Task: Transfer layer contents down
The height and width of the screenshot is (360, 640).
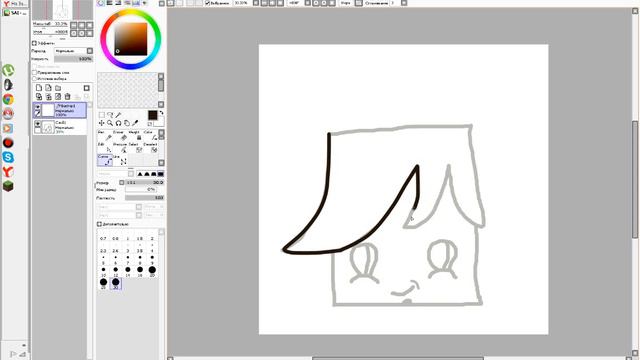Action: 39,97
